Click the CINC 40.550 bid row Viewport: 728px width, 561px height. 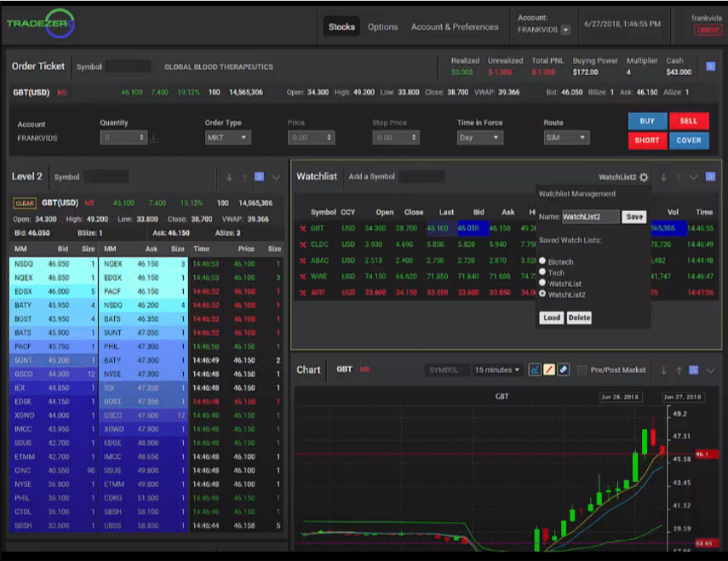pyautogui.click(x=54, y=471)
